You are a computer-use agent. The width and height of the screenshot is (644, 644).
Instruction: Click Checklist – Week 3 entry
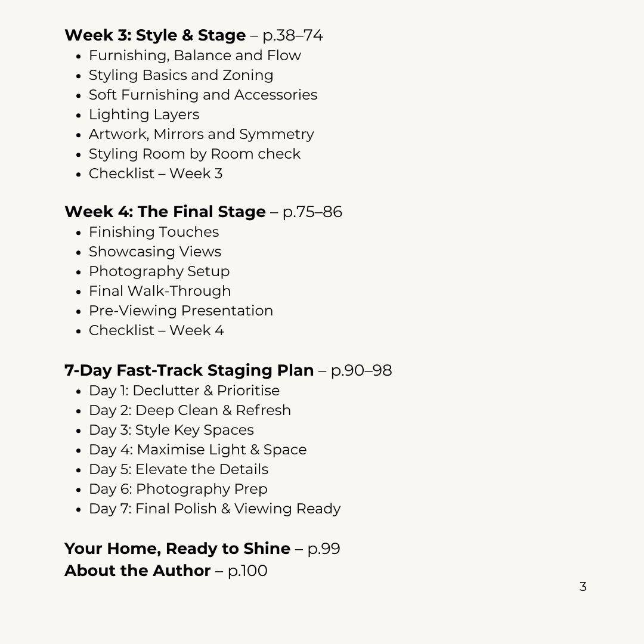(155, 174)
